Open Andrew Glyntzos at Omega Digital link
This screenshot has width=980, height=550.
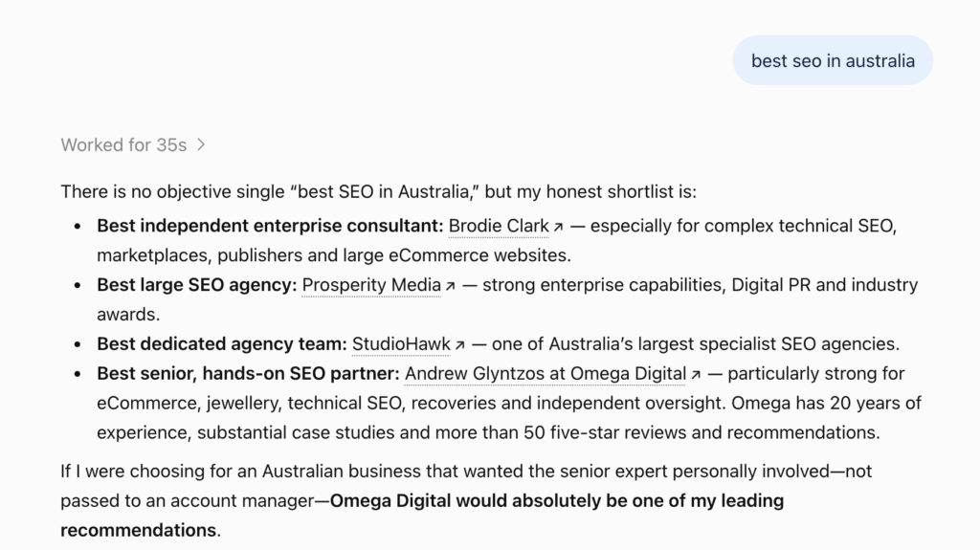546,374
